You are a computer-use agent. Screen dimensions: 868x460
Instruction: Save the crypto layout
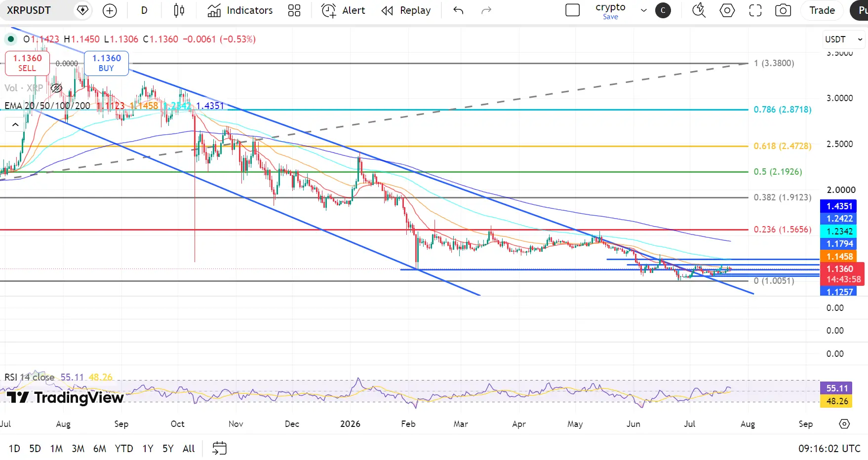tap(610, 17)
